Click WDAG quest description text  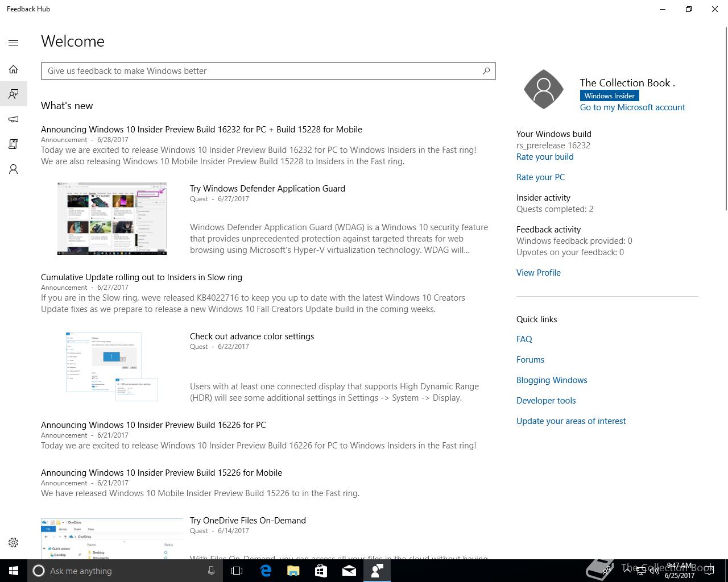(x=339, y=239)
